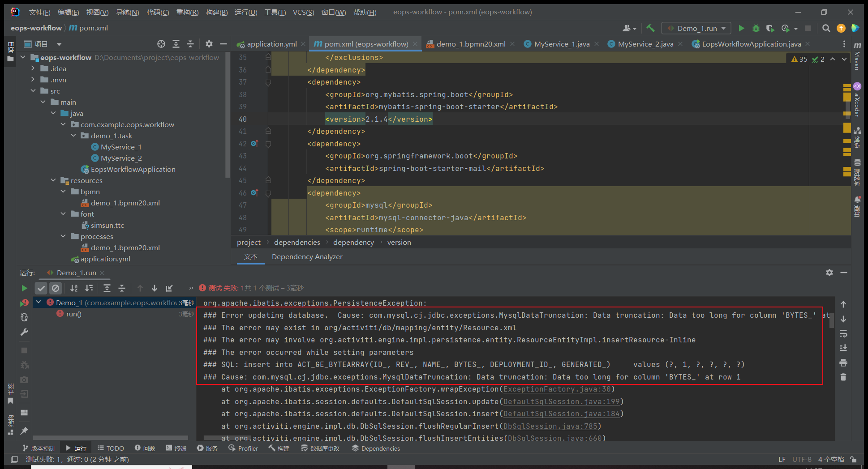Screen dimensions: 868x469
Task: Run the Demo_1.run configuration with the green play icon
Action: coord(741,28)
